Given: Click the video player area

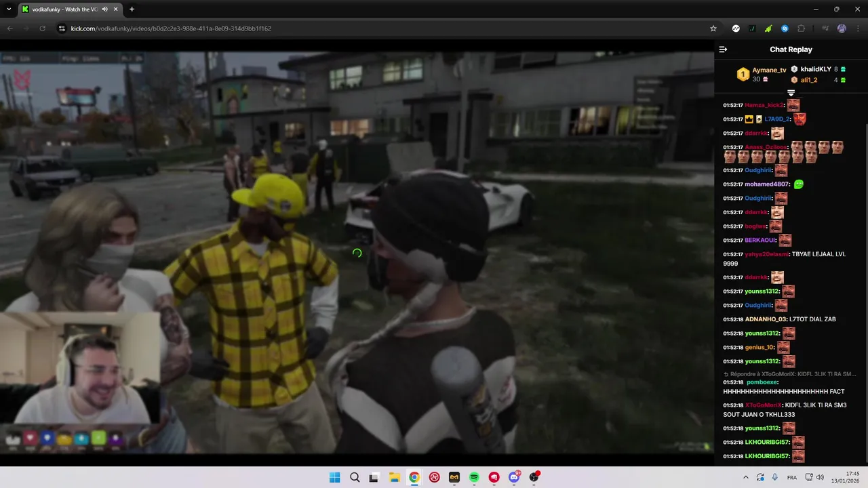Looking at the screenshot, I should pyautogui.click(x=357, y=252).
